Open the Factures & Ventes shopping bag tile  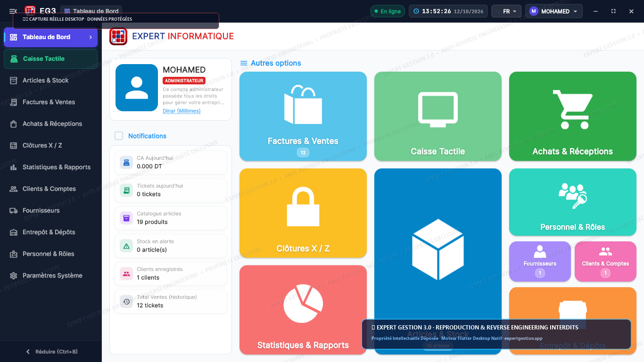click(x=303, y=116)
